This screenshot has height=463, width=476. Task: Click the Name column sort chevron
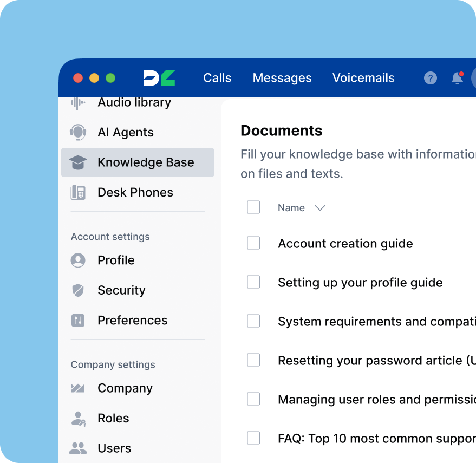pyautogui.click(x=320, y=208)
